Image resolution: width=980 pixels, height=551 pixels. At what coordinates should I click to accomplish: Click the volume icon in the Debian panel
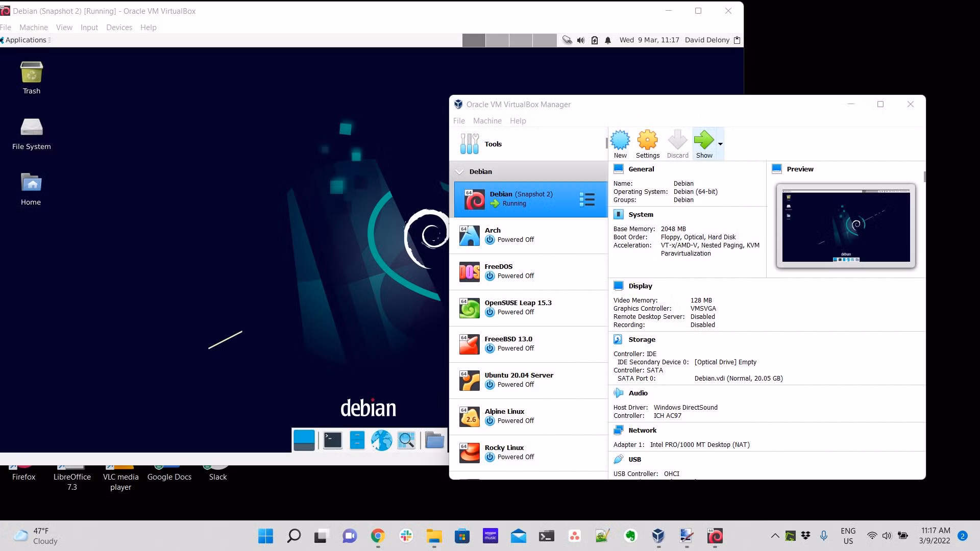(581, 40)
